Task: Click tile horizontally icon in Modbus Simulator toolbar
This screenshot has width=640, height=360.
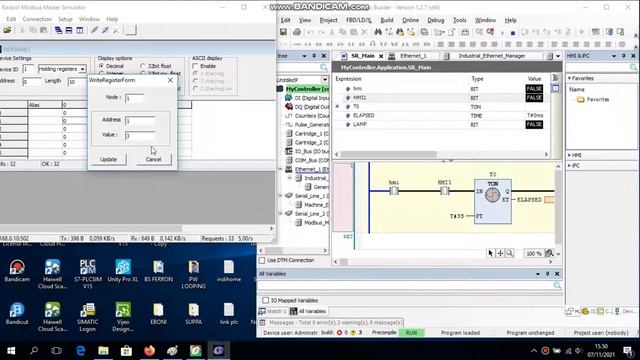Action: tap(69, 30)
